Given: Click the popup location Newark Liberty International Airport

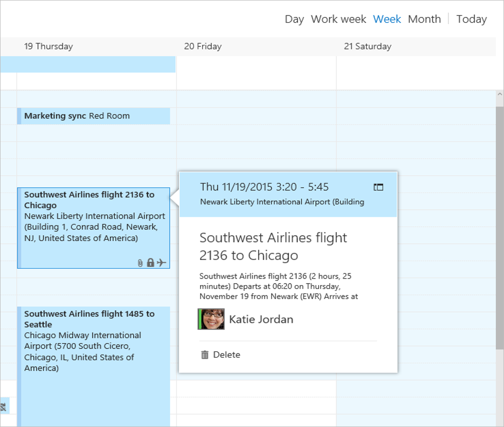Looking at the screenshot, I should pyautogui.click(x=282, y=202).
